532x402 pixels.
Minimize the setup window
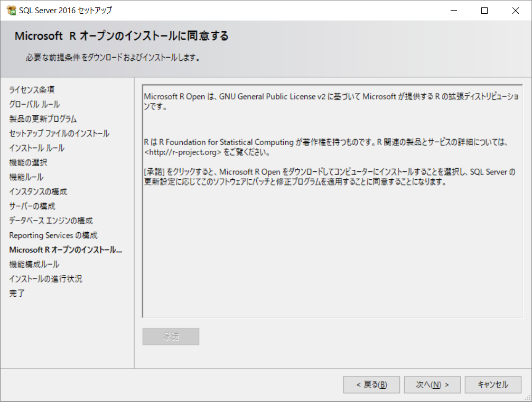454,11
